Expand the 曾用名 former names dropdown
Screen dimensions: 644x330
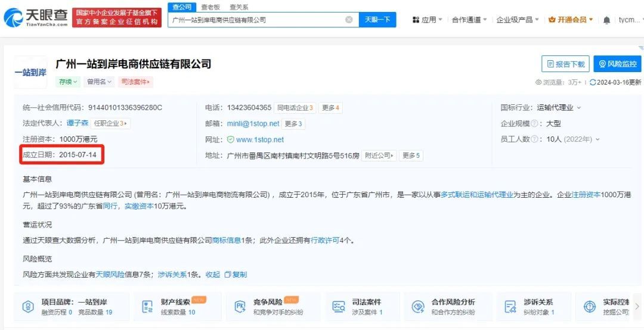100,82
